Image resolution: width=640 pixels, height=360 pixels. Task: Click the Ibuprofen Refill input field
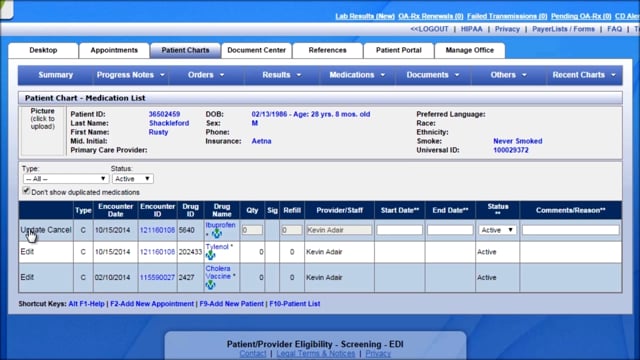[292, 230]
